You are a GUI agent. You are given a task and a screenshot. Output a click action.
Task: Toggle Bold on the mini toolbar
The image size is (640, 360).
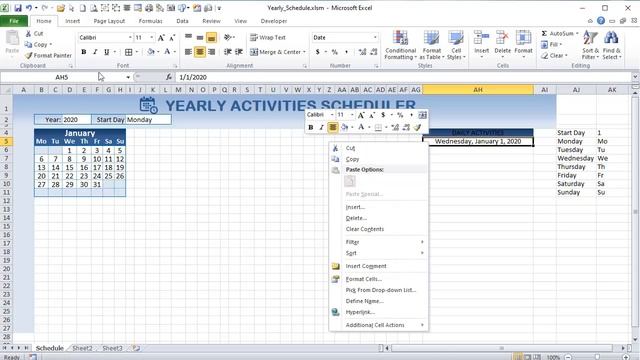(311, 127)
